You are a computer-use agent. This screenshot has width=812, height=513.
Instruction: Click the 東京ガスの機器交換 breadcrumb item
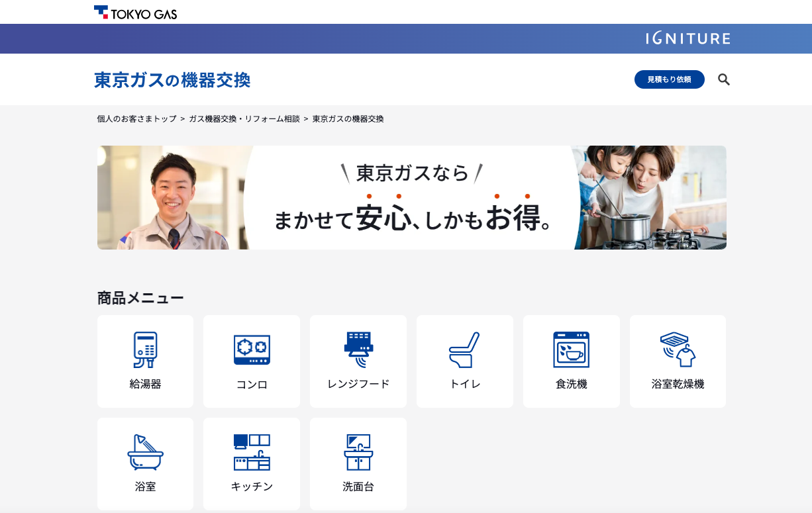[348, 119]
